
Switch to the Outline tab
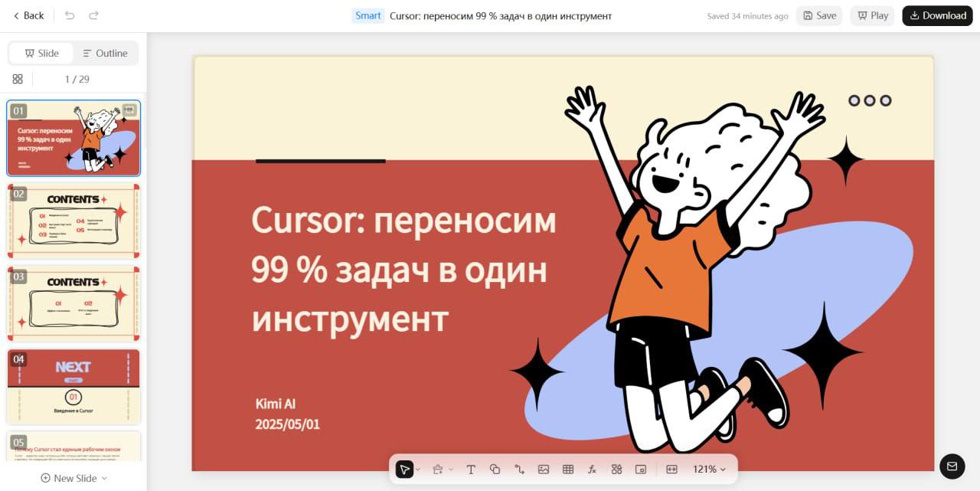coord(105,53)
